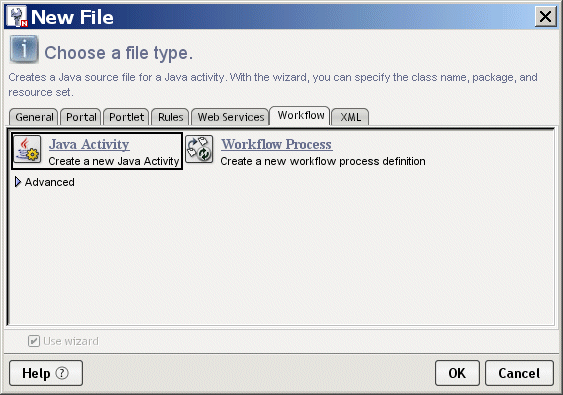Open the Web Services tab
The height and width of the screenshot is (395, 563).
point(231,117)
